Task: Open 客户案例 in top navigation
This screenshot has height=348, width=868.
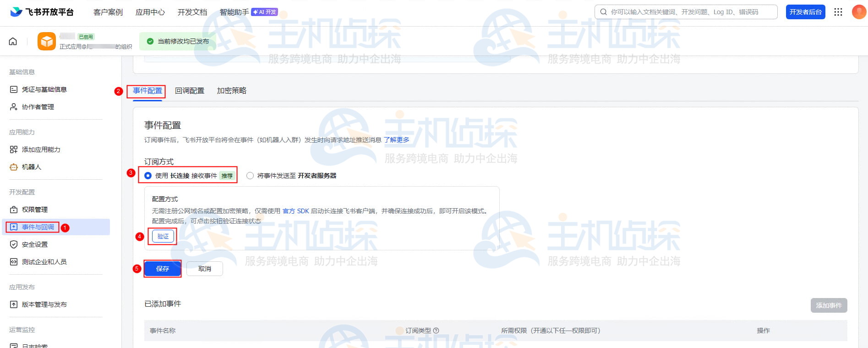Action: click(108, 12)
